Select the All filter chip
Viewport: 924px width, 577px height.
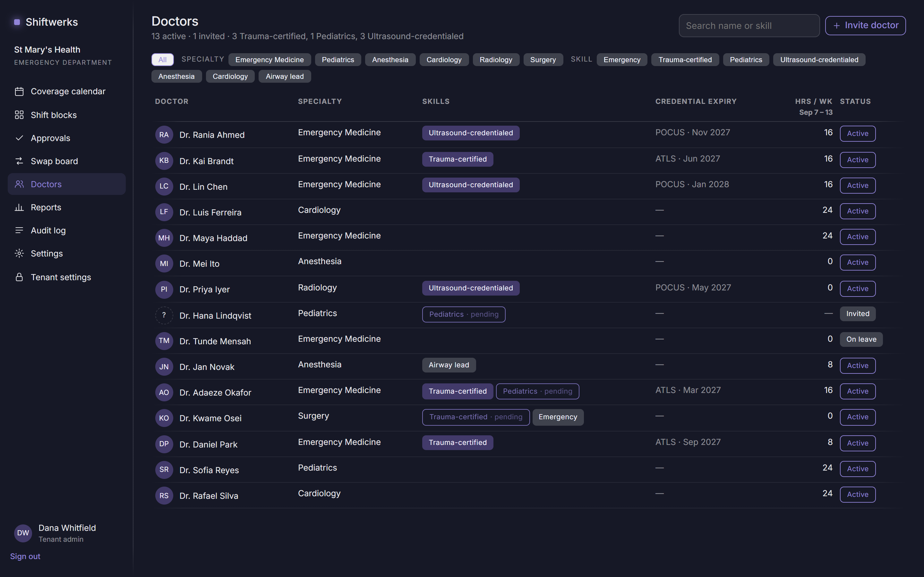162,60
